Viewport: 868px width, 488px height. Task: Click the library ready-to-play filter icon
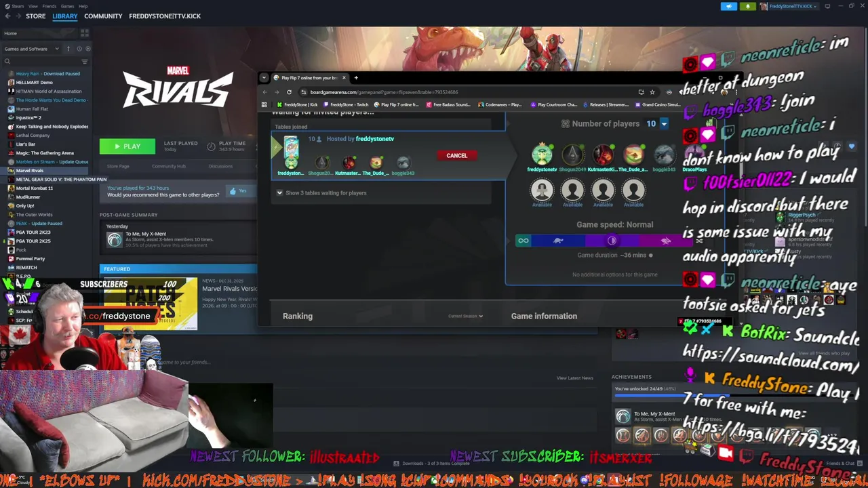(87, 49)
